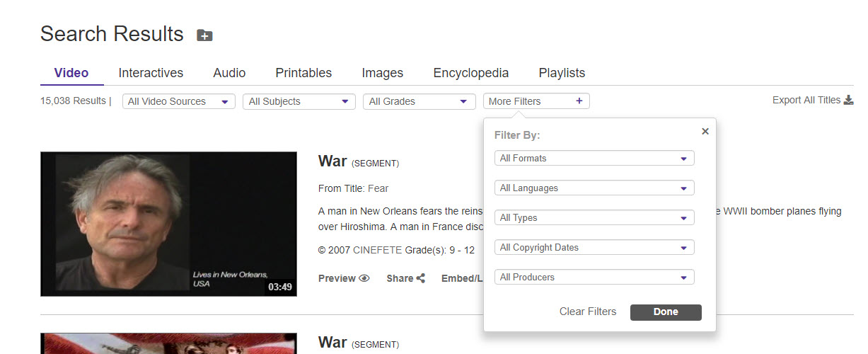Screen dimensions: 868x354
Task: Click the Preview eye icon
Action: 364,279
